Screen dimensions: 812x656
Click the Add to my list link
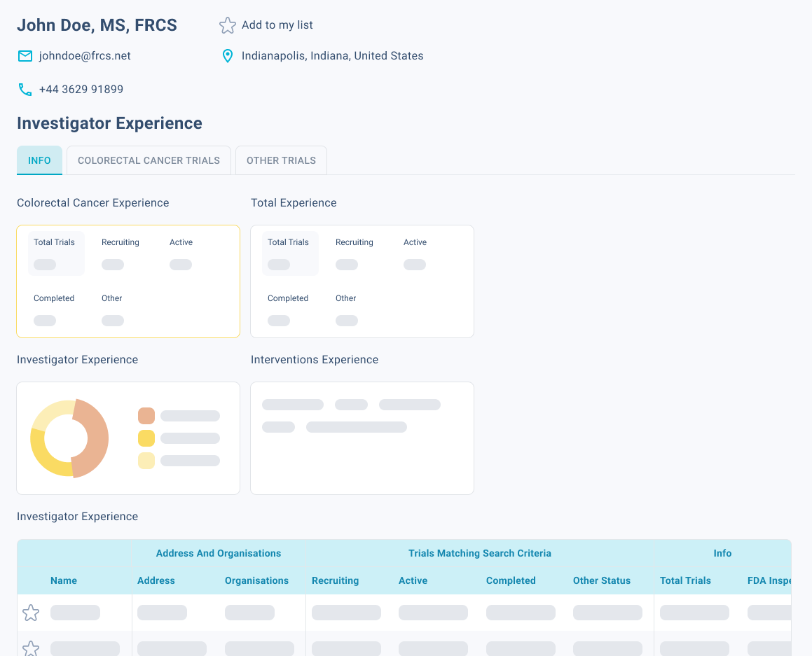[x=277, y=25]
